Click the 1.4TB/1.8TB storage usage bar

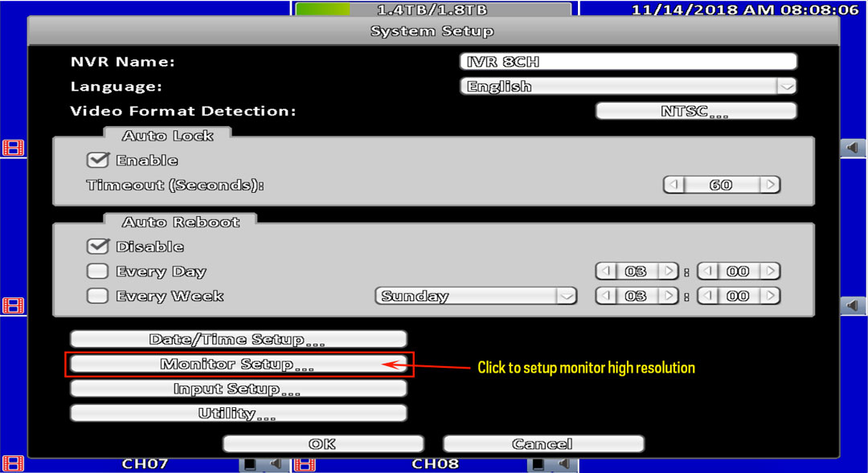point(433,10)
